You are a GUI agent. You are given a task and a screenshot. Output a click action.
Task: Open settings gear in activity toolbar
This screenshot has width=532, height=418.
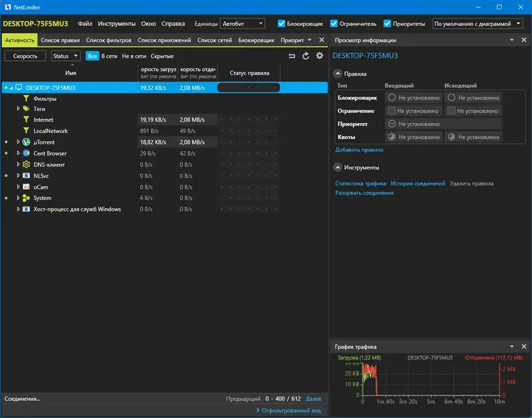(x=320, y=56)
